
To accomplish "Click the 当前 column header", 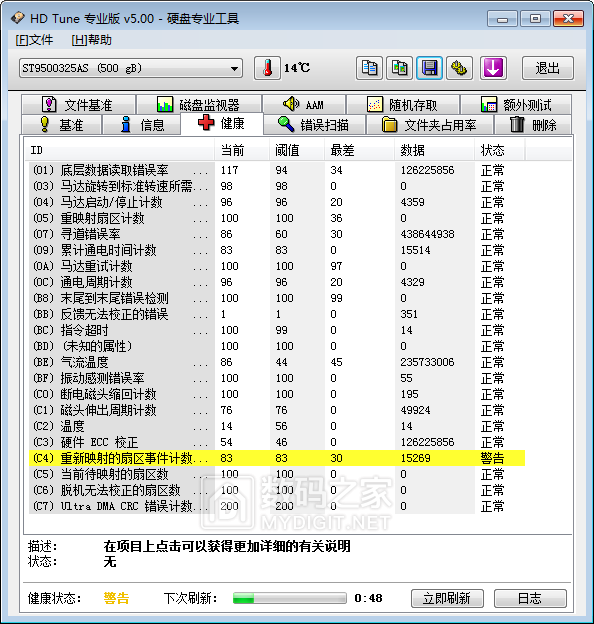I will (x=242, y=150).
